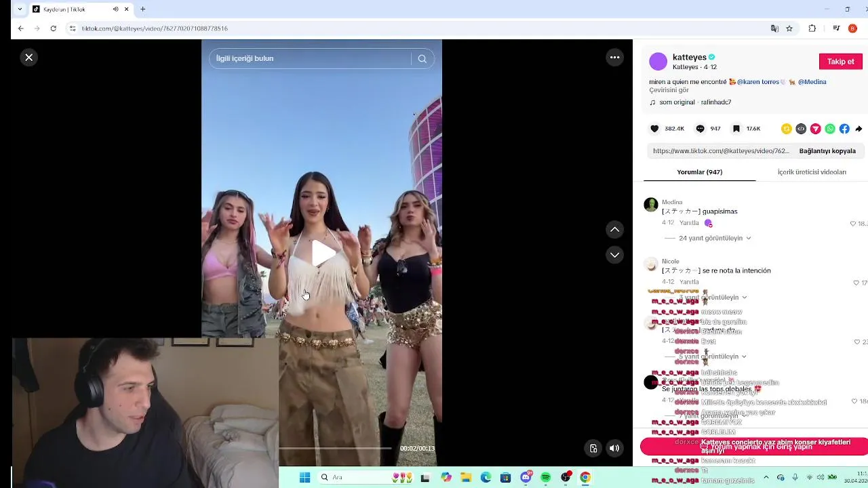The image size is (868, 488).
Task: Switch to the İçerik üreticisi videoları tab
Action: coord(812,172)
